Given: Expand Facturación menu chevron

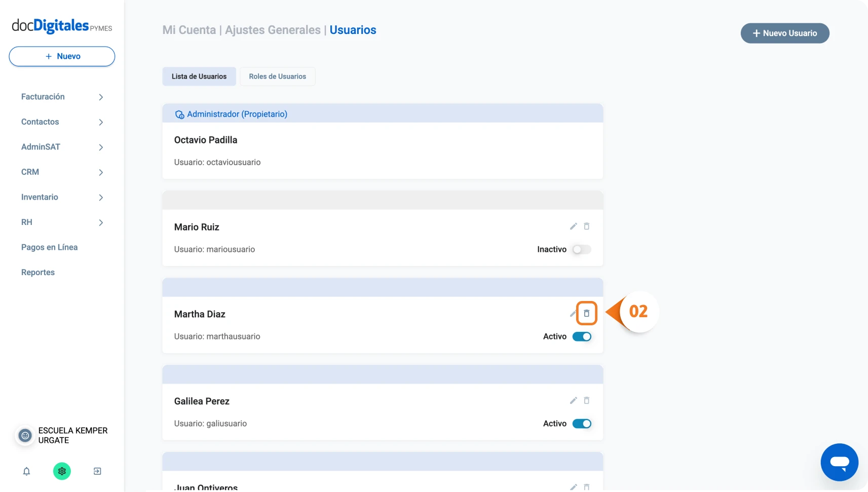Looking at the screenshot, I should click(101, 97).
